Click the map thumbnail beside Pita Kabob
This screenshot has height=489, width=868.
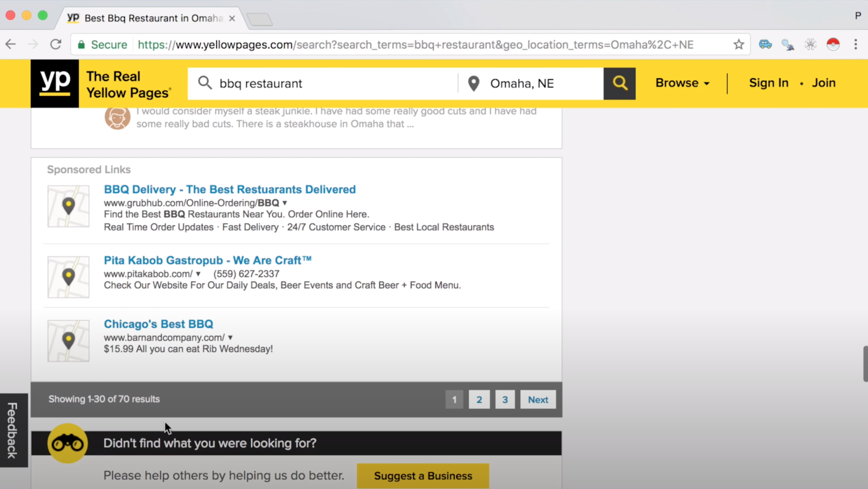click(68, 277)
